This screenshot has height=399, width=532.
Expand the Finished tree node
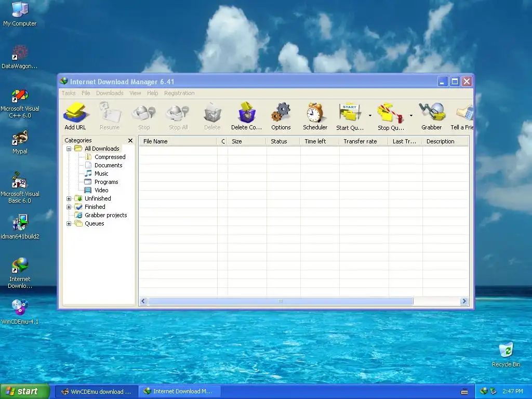pos(69,207)
